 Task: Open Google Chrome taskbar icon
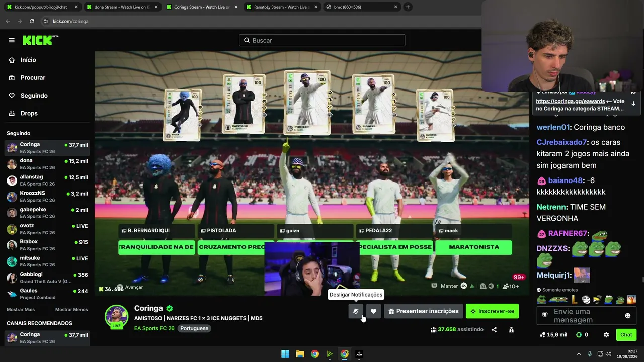pyautogui.click(x=314, y=354)
